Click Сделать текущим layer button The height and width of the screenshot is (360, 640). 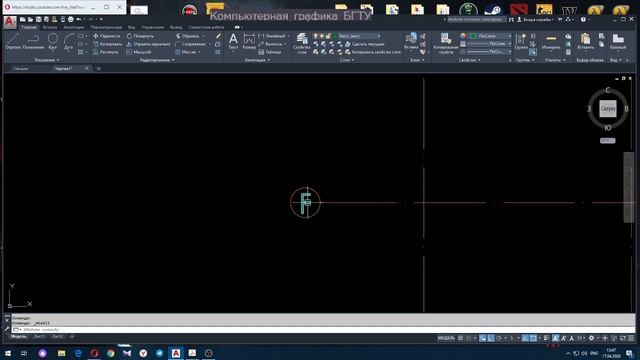[365, 44]
